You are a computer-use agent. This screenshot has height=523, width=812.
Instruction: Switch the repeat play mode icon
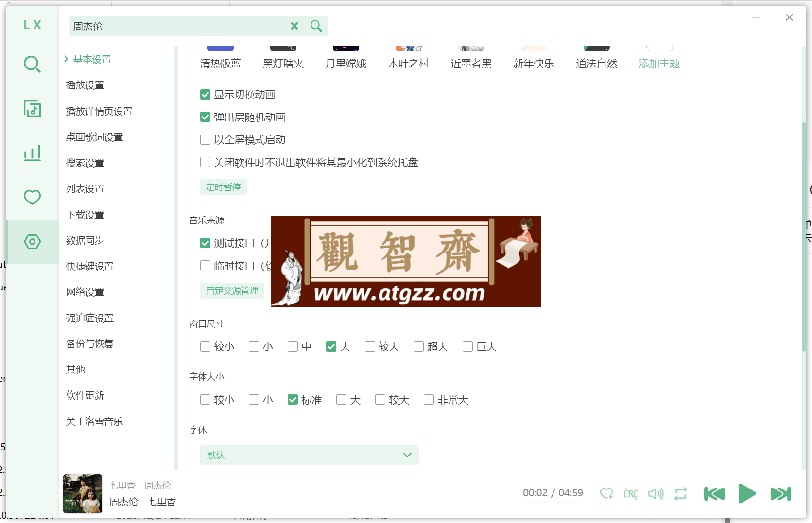click(681, 494)
